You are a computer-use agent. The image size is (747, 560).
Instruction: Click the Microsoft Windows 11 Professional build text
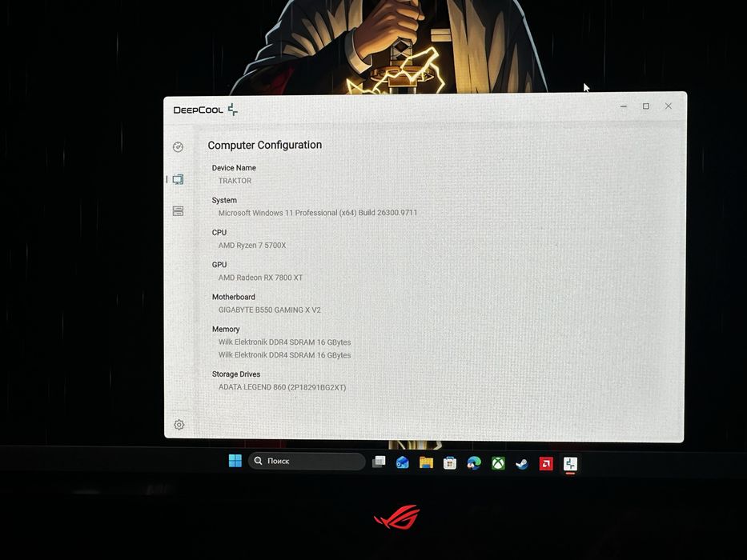pos(318,213)
